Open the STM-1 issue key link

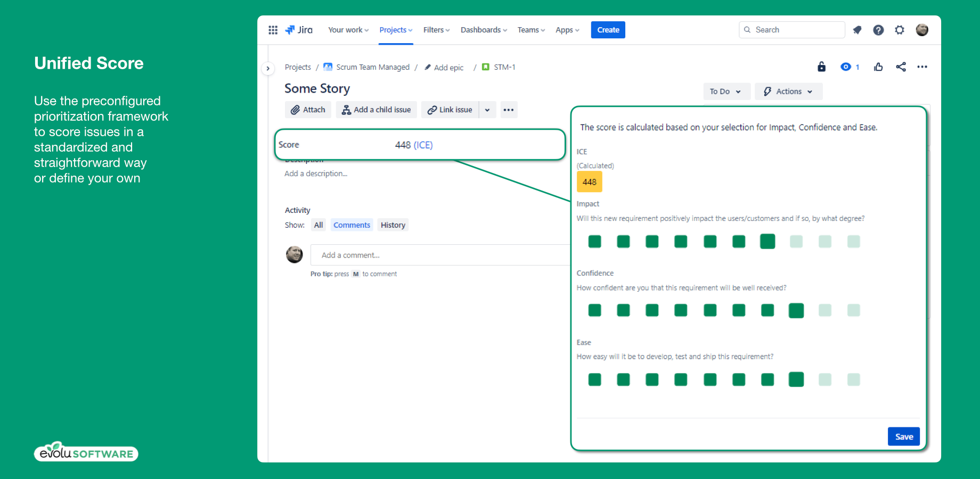[504, 67]
